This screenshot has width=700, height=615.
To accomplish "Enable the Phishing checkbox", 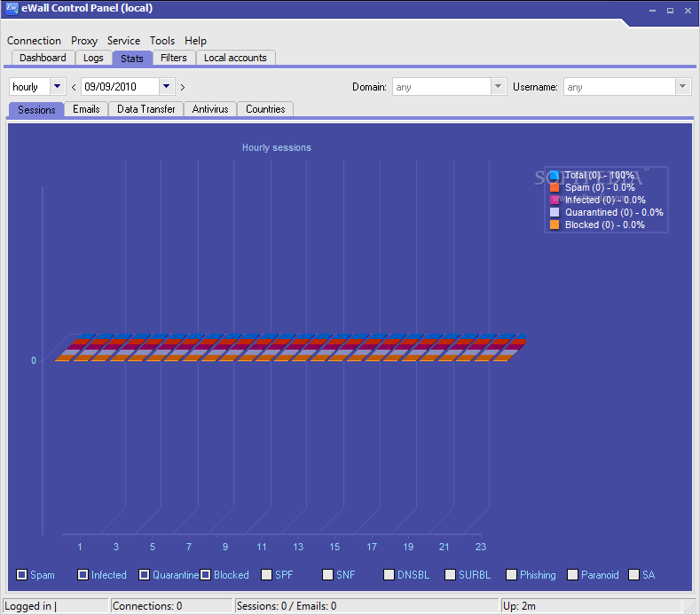I will [511, 574].
